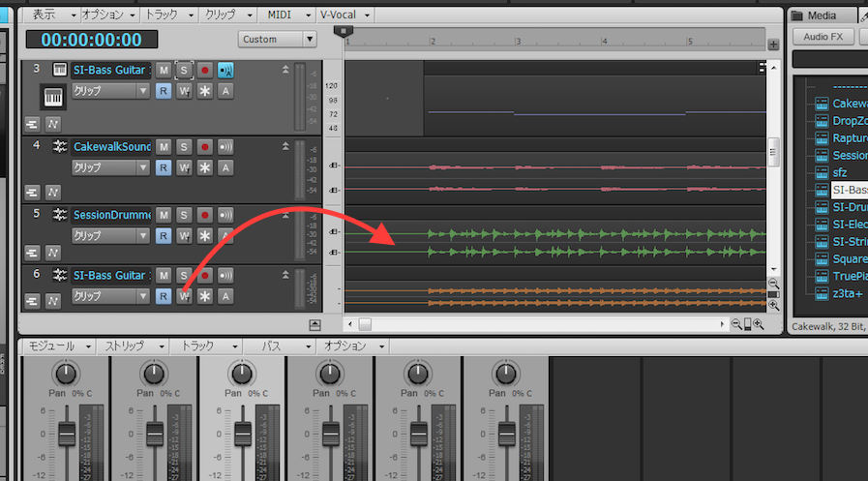Open クリップ edit filter on track 6
This screenshot has height=481, width=868.
click(110, 296)
